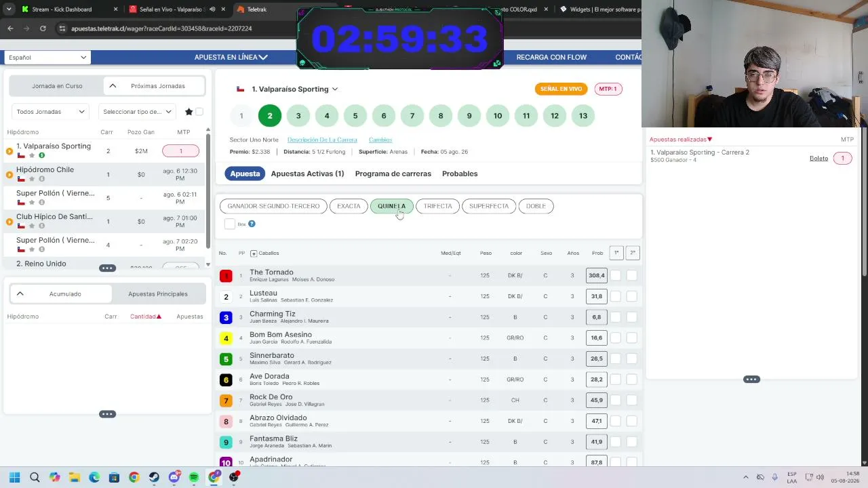Click the microphone icon in the system tray
This screenshot has width=868, height=488.
[x=775, y=477]
